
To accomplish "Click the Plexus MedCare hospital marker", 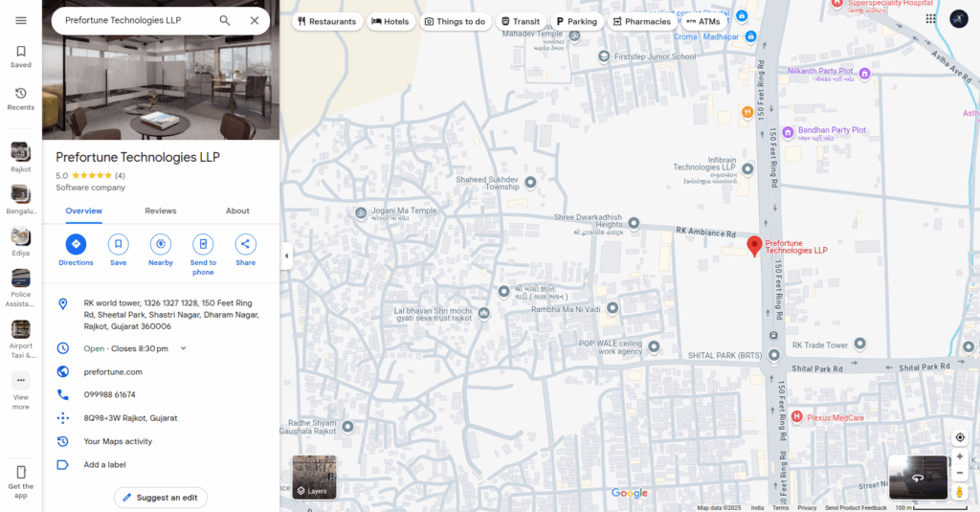I will 796,417.
